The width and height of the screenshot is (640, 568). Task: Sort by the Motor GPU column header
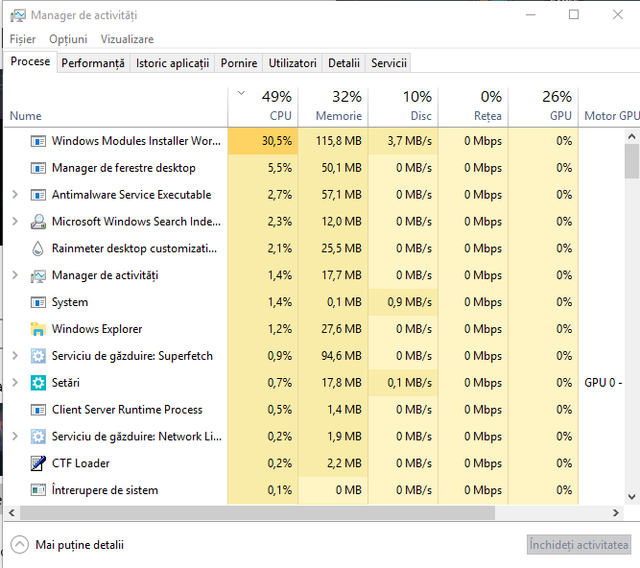click(609, 107)
